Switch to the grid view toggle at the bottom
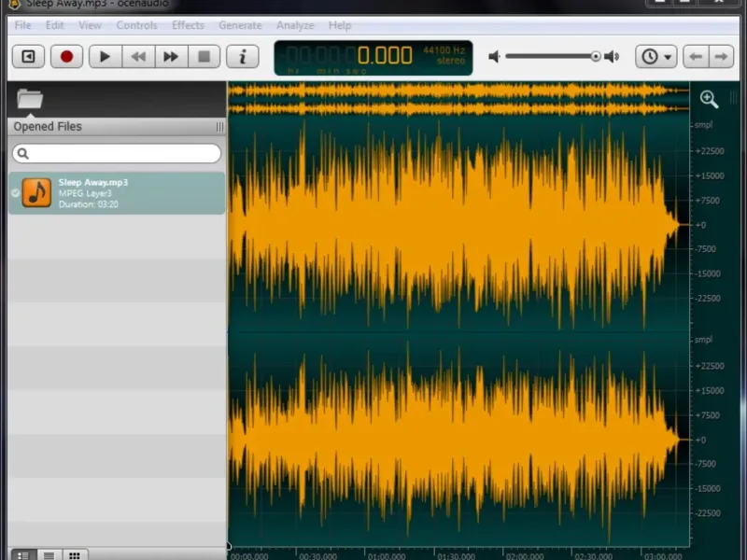747x560 pixels. 75,555
